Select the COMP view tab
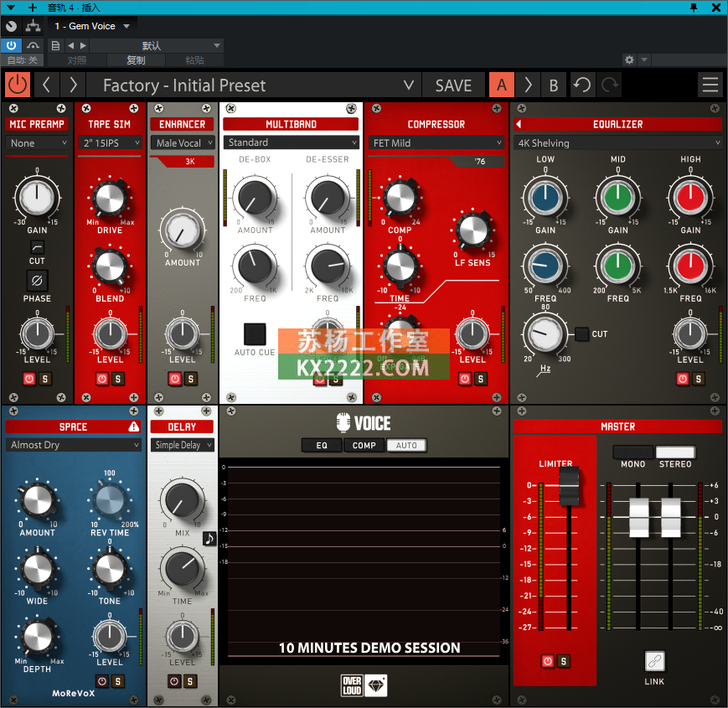This screenshot has height=708, width=728. click(x=364, y=445)
